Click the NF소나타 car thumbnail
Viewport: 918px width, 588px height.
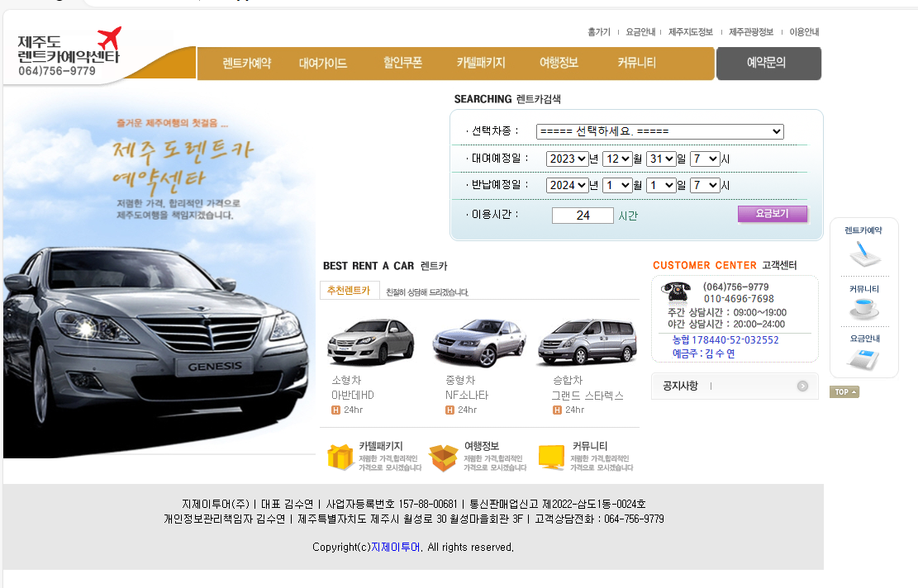point(478,342)
